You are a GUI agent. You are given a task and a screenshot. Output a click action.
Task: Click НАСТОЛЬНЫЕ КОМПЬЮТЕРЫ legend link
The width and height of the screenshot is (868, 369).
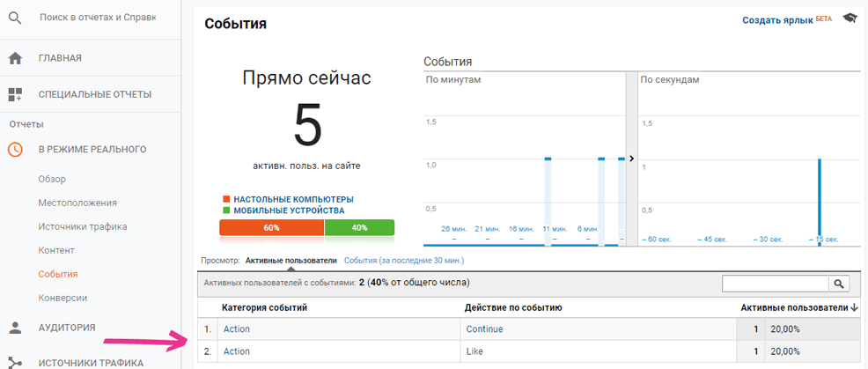click(x=293, y=199)
